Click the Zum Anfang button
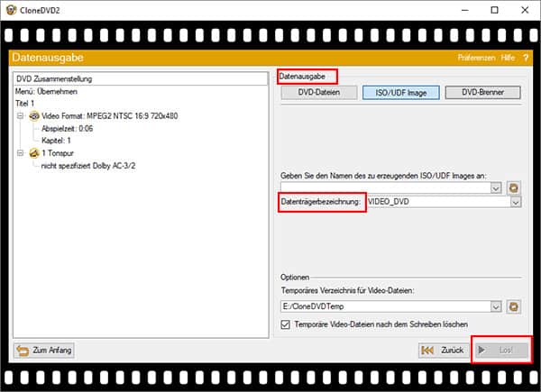This screenshot has height=392, width=541. coord(44,351)
